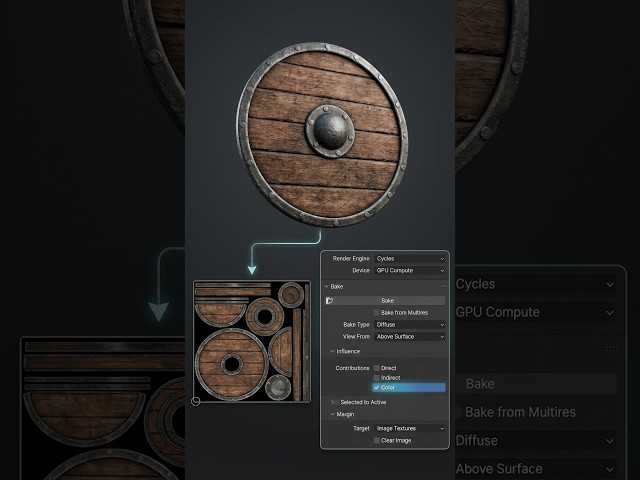Collapse the Influence subsection
This screenshot has height=480, width=640.
click(333, 351)
